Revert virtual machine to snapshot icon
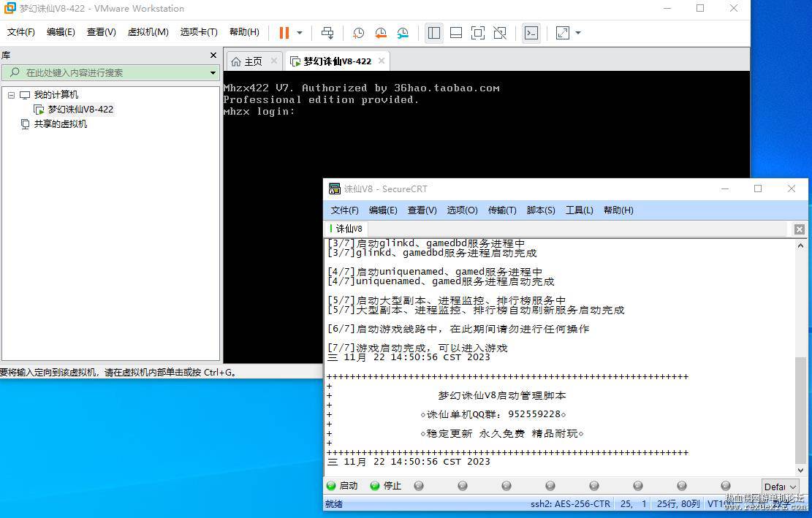The image size is (812, 518). tap(381, 33)
